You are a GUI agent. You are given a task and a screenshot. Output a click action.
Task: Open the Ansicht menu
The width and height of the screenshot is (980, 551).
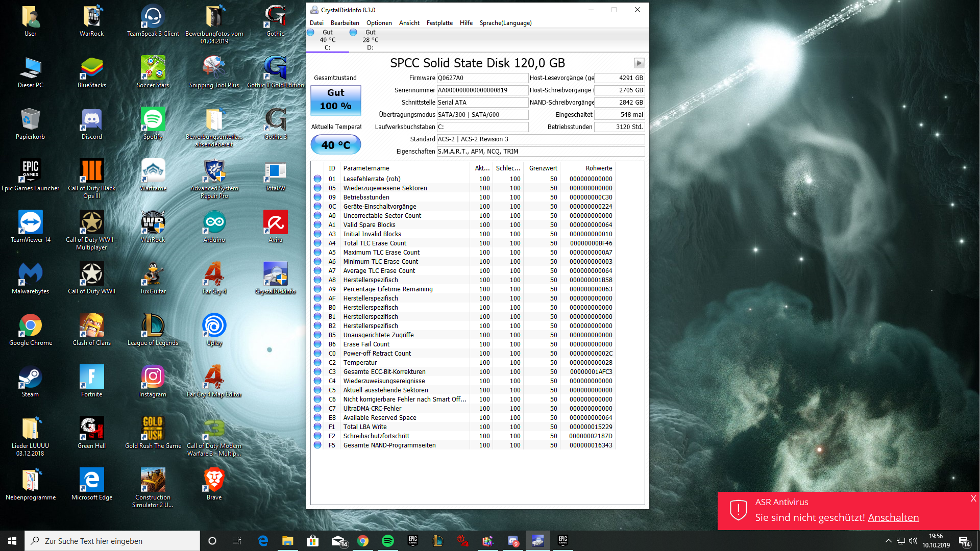tap(409, 23)
